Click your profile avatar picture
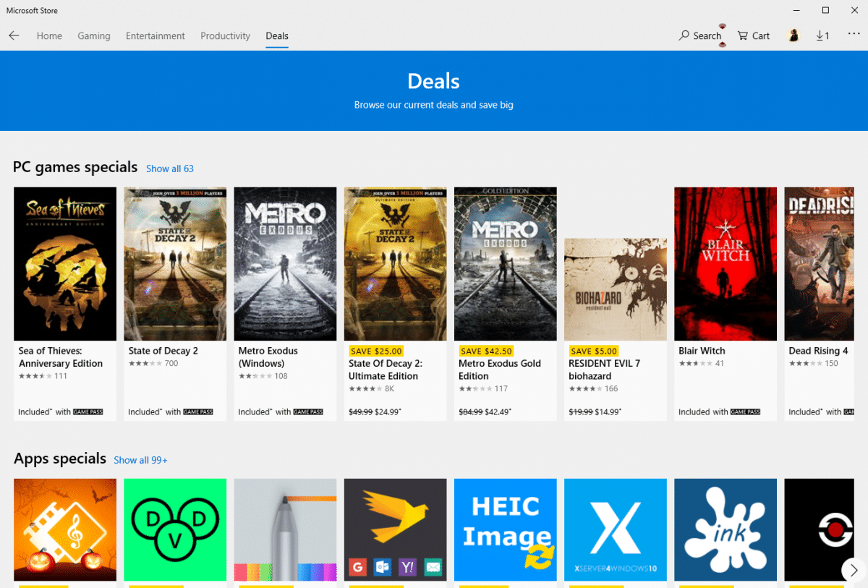The height and width of the screenshot is (588, 868). pyautogui.click(x=793, y=35)
